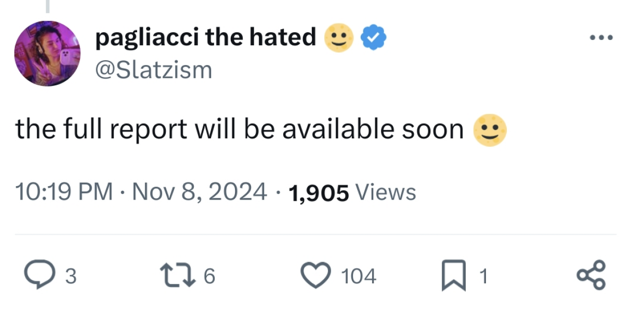
Task: Click display name "pagliacci the hated"
Action: tap(206, 37)
